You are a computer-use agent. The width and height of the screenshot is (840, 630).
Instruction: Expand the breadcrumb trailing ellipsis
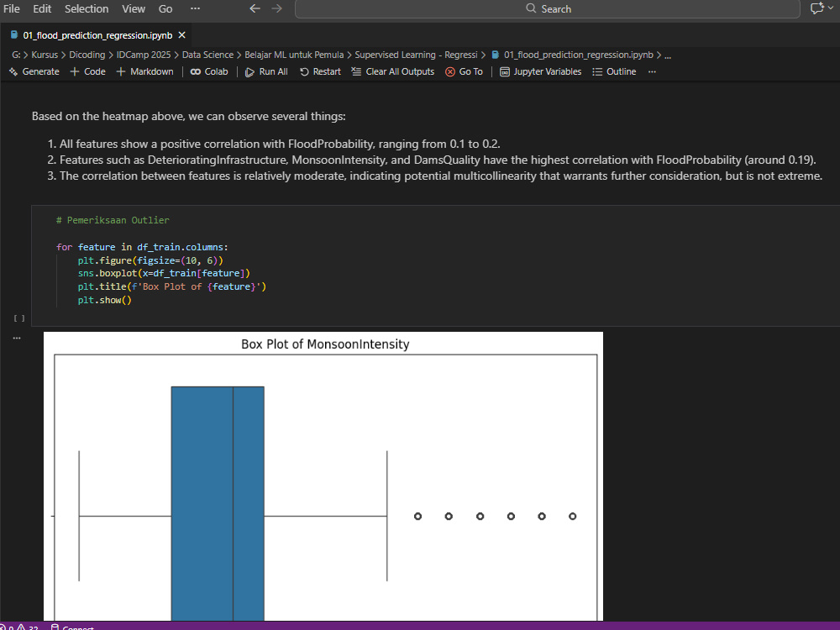click(668, 55)
